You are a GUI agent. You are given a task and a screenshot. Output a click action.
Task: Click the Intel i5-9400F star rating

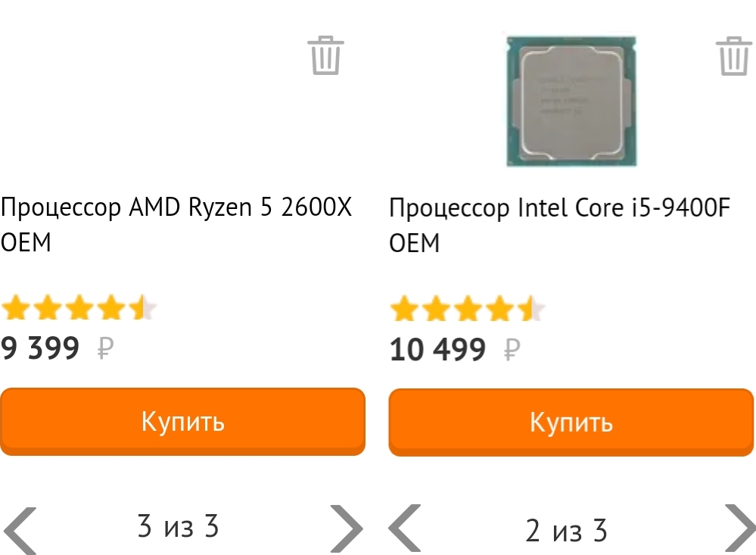[x=467, y=310]
